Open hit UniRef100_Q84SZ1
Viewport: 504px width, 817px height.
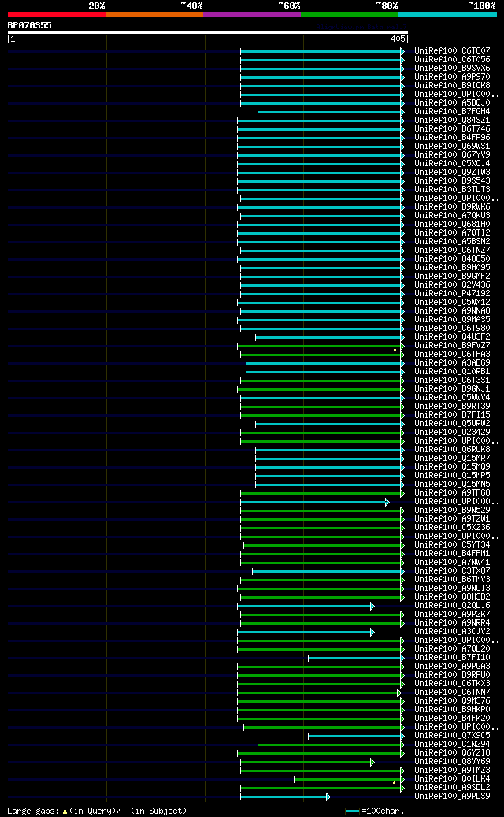click(452, 121)
